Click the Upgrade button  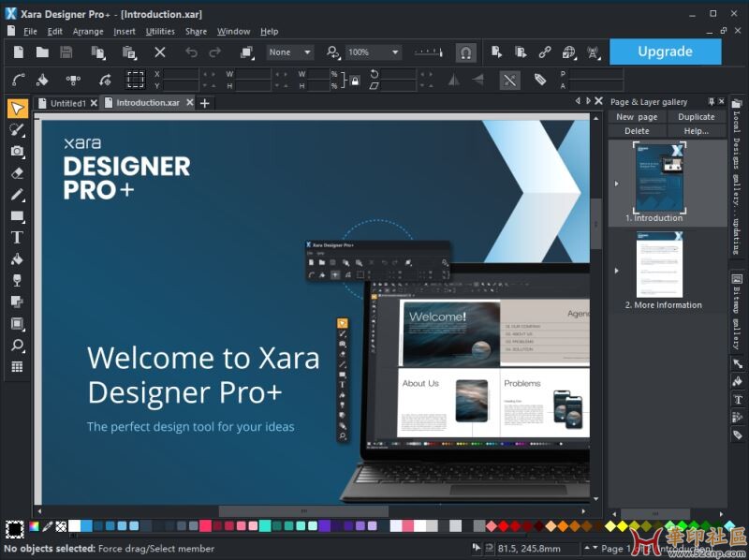(665, 52)
